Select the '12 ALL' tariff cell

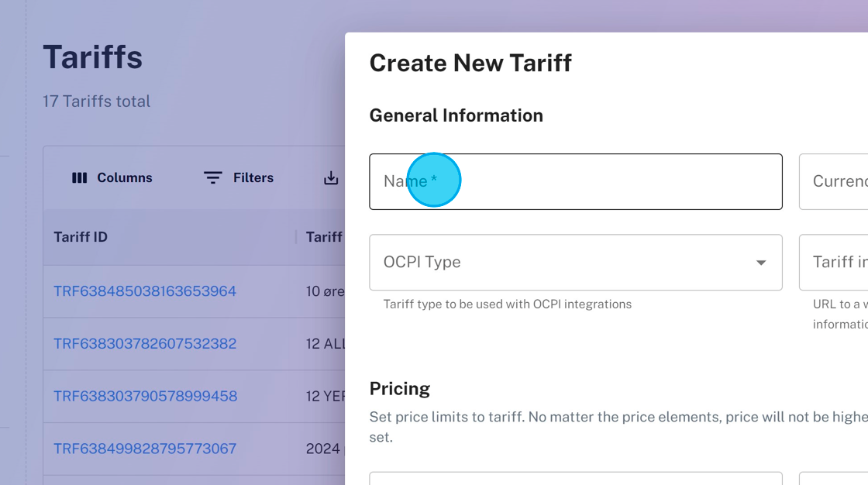pyautogui.click(x=325, y=343)
